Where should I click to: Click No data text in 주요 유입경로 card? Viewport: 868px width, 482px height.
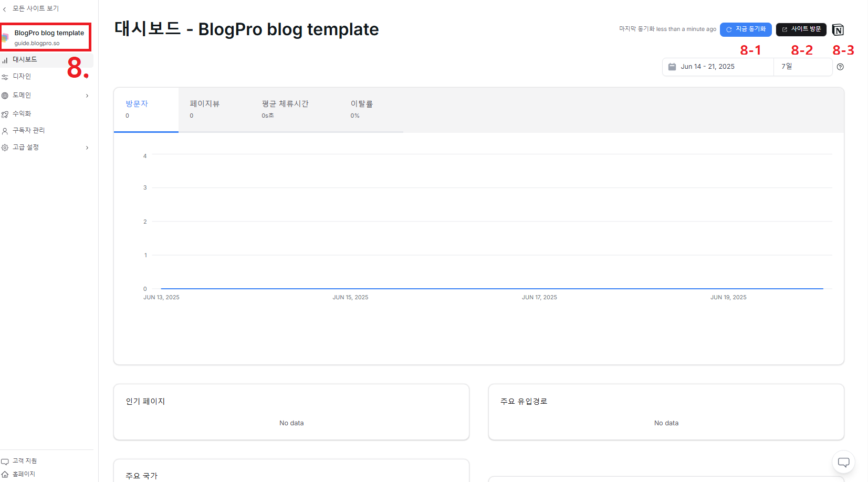point(666,423)
